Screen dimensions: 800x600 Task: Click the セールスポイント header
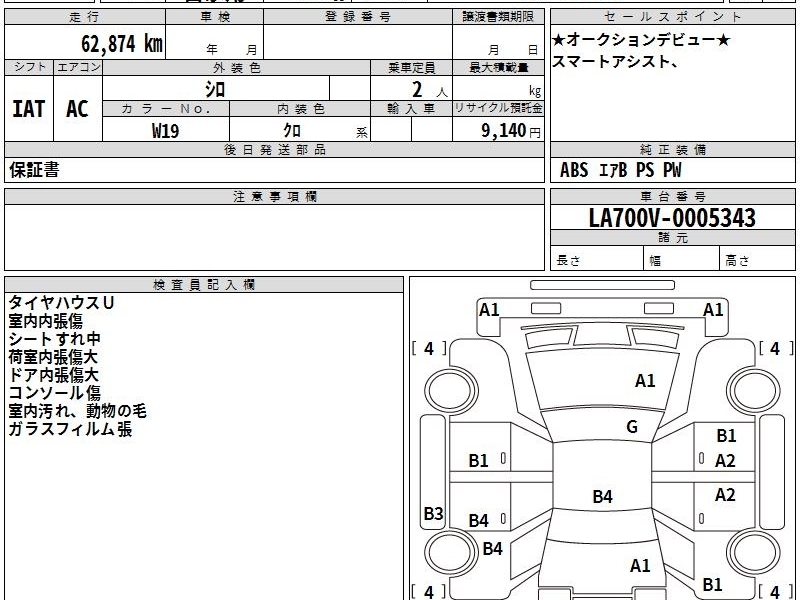[x=672, y=17]
